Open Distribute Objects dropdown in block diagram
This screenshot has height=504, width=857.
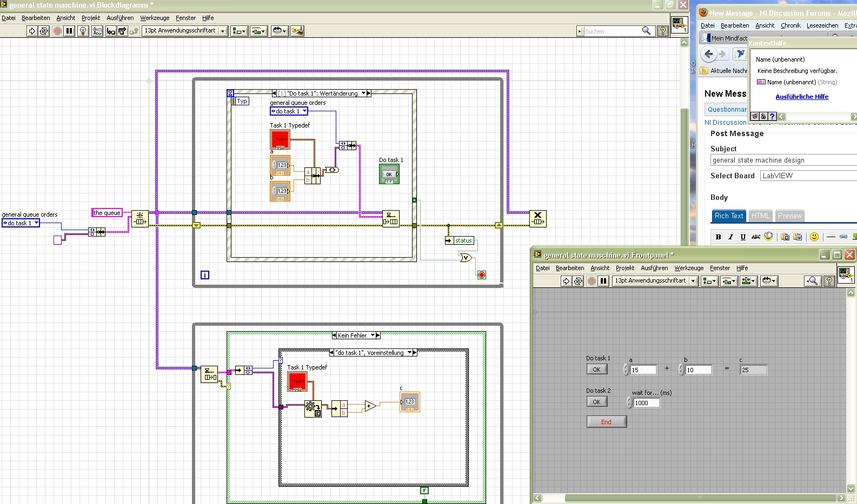click(259, 31)
